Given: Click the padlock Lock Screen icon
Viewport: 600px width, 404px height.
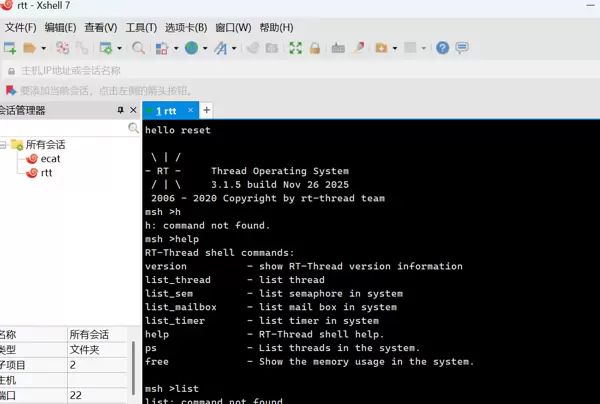Looking at the screenshot, I should click(x=315, y=48).
